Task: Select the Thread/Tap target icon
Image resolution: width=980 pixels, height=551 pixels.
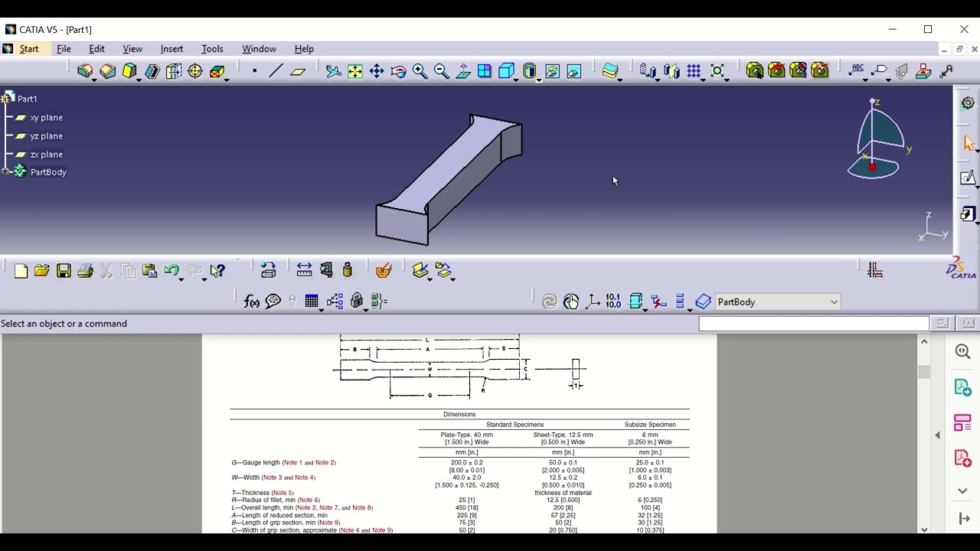Action: [x=195, y=71]
